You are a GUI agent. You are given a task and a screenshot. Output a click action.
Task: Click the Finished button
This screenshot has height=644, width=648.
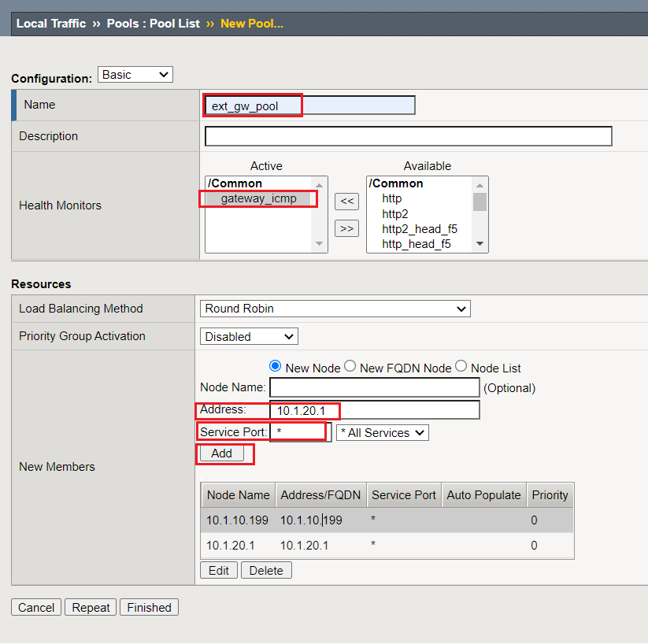pyautogui.click(x=149, y=607)
